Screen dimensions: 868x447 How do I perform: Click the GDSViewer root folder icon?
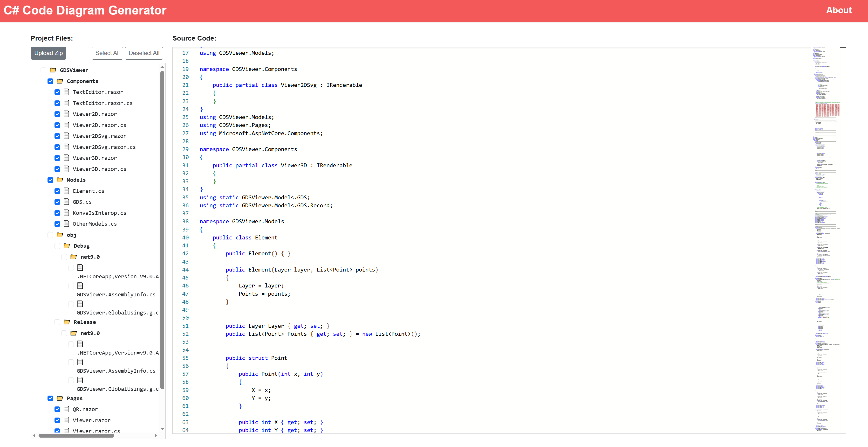[x=53, y=70]
